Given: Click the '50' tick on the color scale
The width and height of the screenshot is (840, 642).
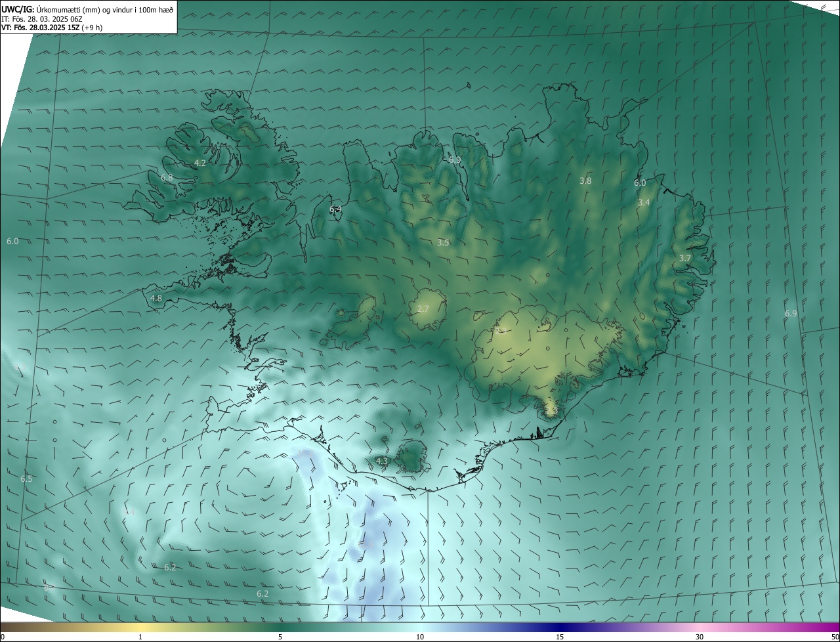Looking at the screenshot, I should coord(835,637).
